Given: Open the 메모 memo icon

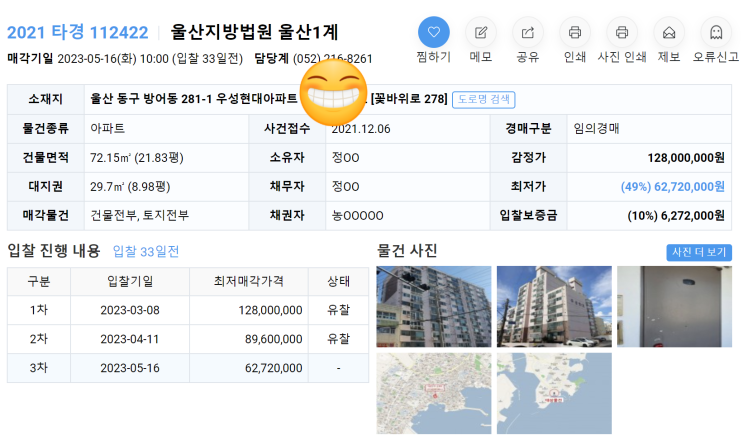Looking at the screenshot, I should 480,32.
